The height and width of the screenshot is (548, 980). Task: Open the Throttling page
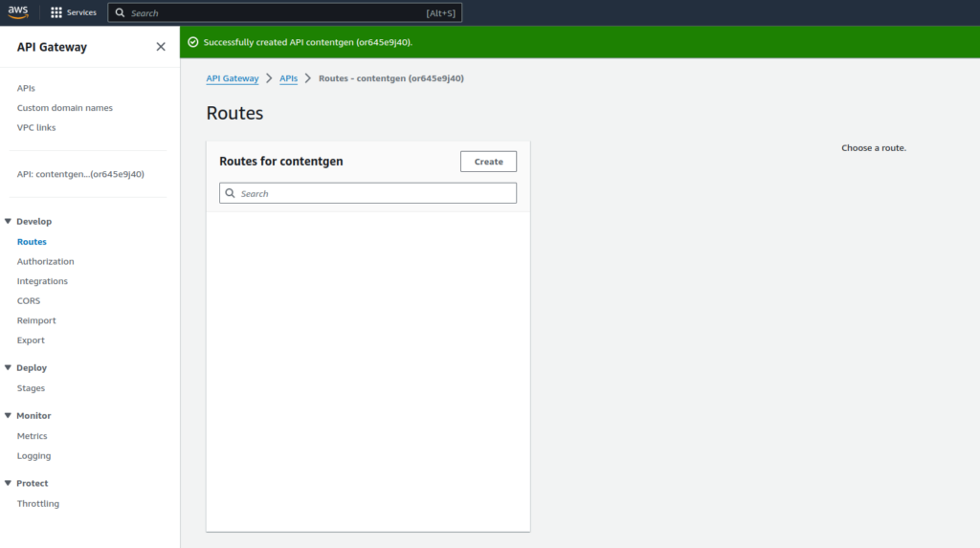[x=38, y=504]
